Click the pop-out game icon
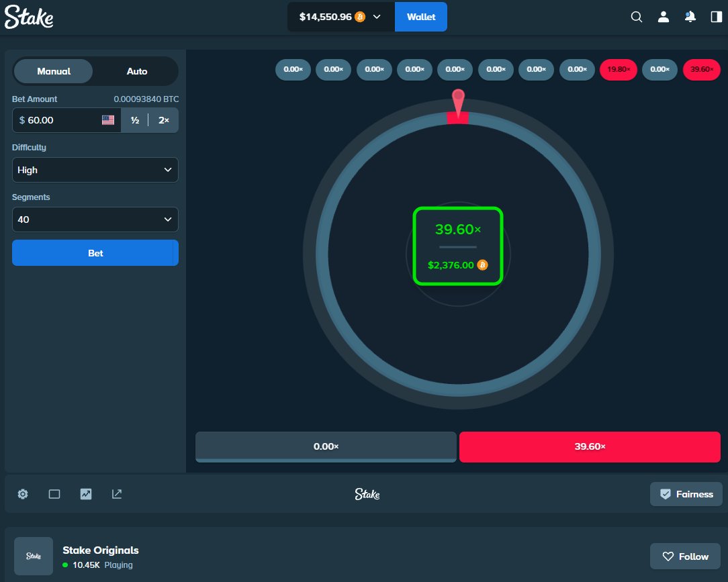This screenshot has width=728, height=582. tap(117, 494)
